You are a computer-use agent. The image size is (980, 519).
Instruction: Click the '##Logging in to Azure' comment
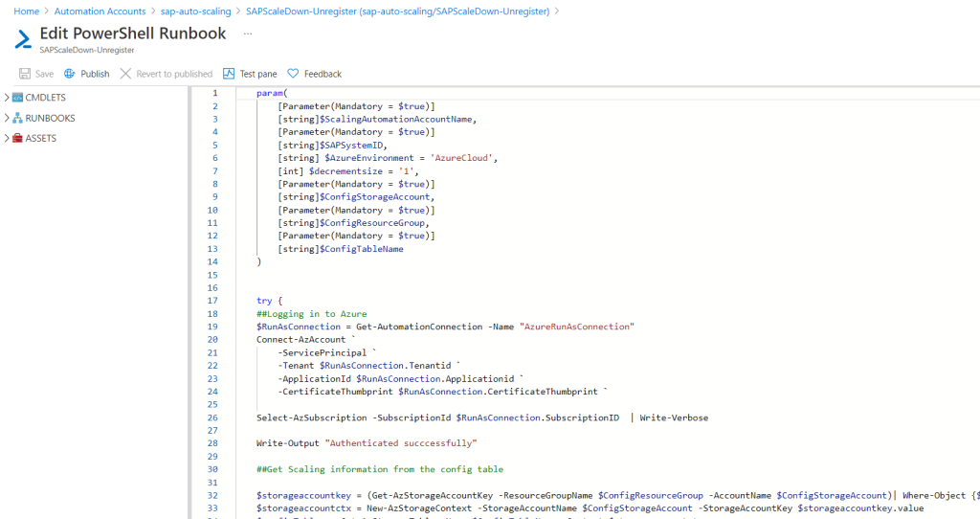click(x=311, y=314)
